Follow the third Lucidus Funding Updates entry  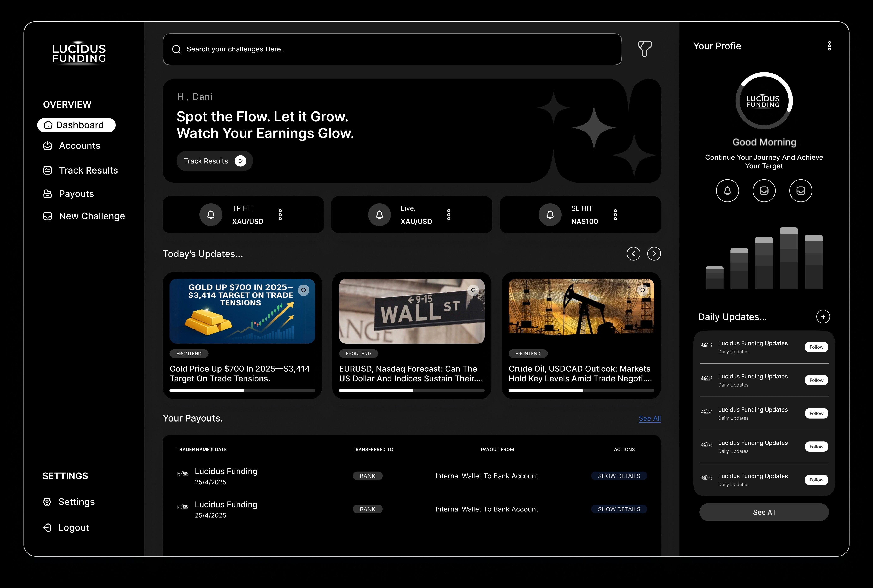(816, 414)
